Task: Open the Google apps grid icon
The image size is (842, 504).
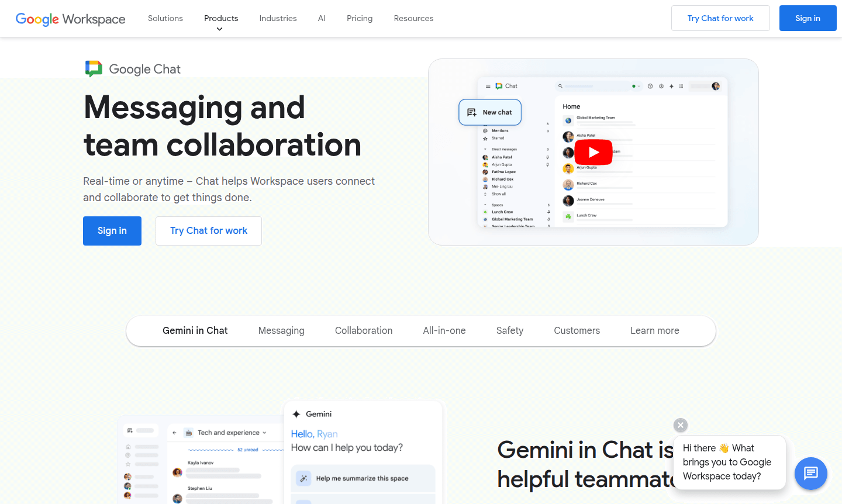Action: [681, 86]
